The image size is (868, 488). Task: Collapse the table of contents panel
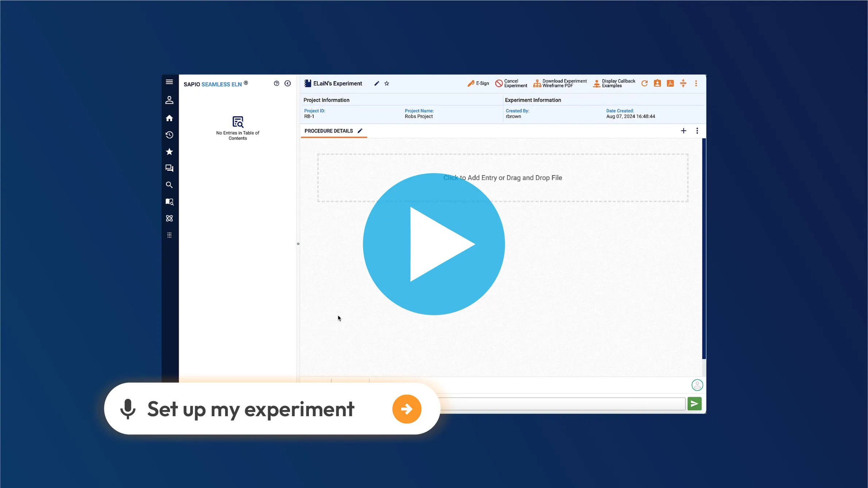(x=288, y=83)
